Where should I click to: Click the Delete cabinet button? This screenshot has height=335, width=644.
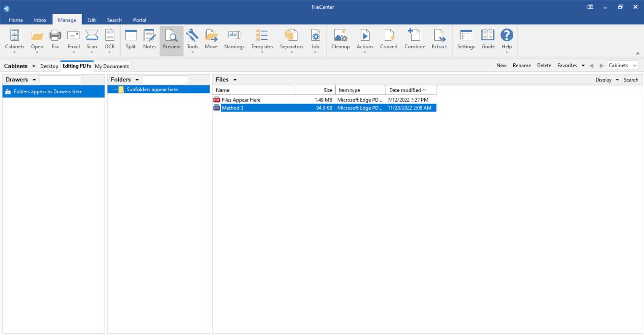(544, 66)
